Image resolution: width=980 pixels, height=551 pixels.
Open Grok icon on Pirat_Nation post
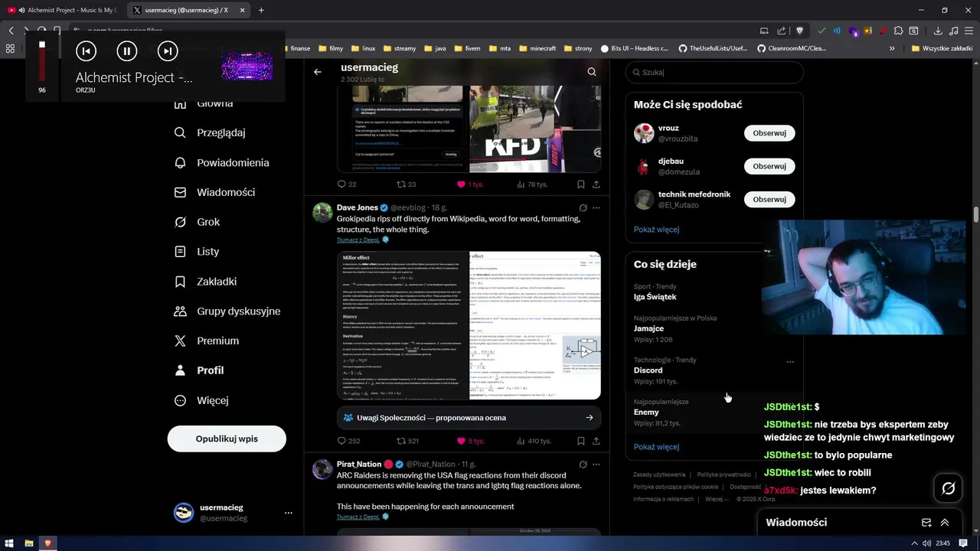point(583,464)
